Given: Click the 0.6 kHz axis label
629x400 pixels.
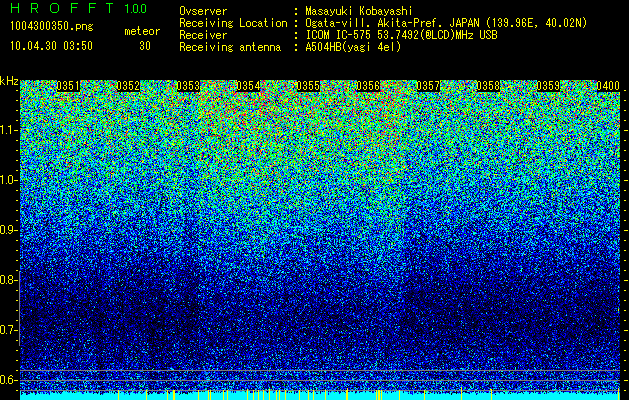Looking at the screenshot, I should point(8,380).
